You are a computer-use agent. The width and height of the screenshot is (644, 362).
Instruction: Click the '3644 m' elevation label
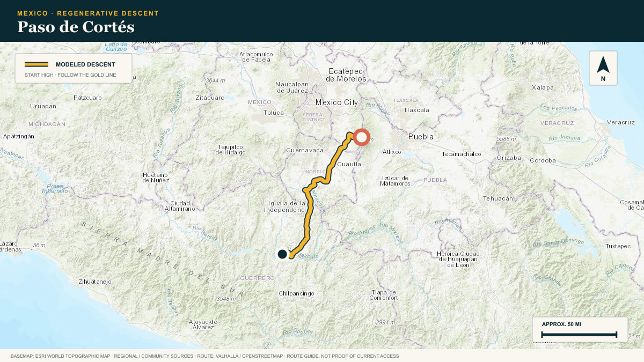(215, 80)
